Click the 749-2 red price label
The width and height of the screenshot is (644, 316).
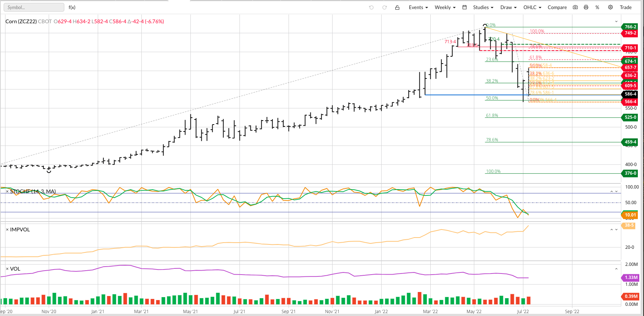(x=630, y=33)
